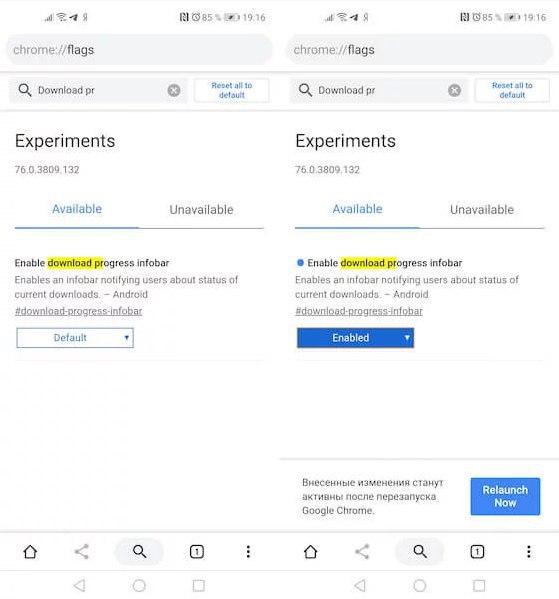Focus the chrome://flags address bar in left screenshot
Viewport: 559px width, 599px height.
(139, 50)
